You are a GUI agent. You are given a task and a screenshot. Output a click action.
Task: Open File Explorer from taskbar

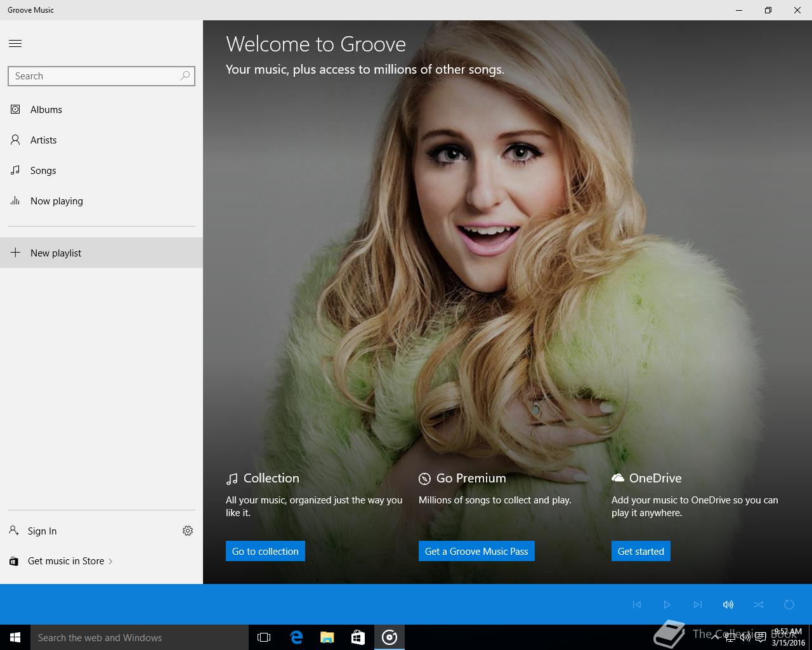[x=327, y=637]
